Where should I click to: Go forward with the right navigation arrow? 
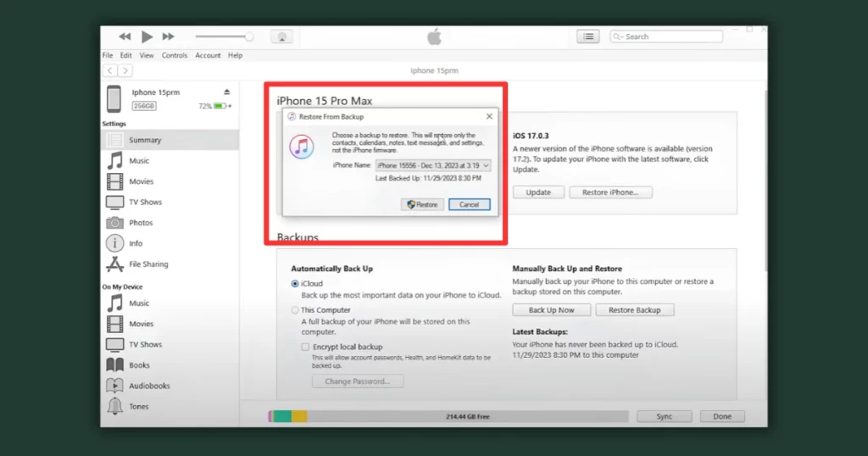[125, 70]
